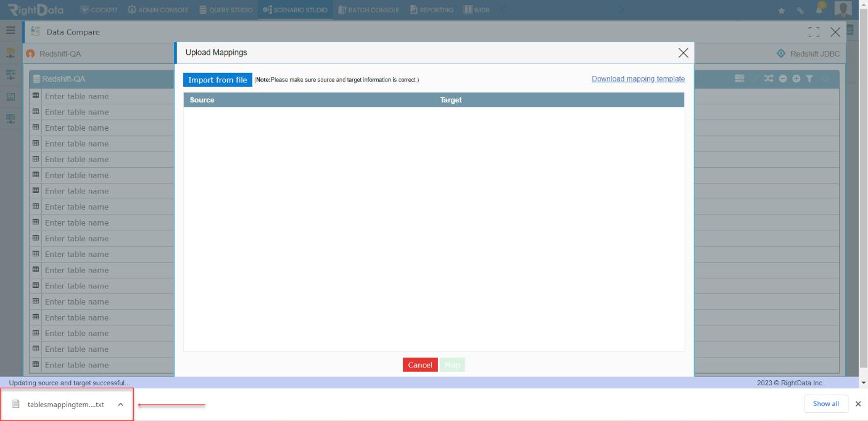Image resolution: width=868 pixels, height=421 pixels.
Task: Select the first tool icon in the left sidebar
Action: [10, 53]
